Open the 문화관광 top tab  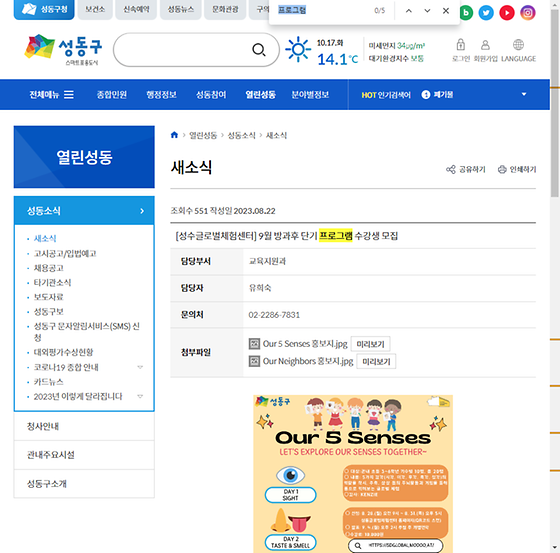tap(225, 10)
